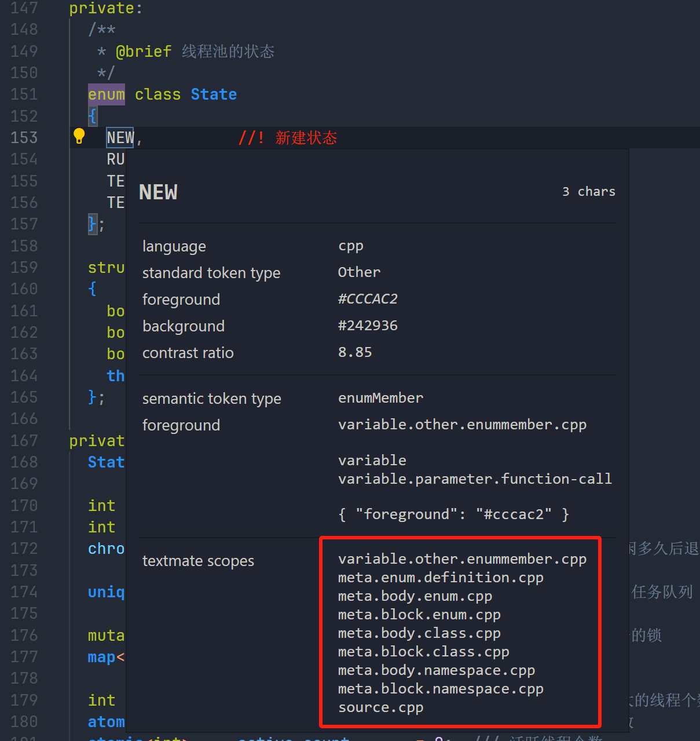Click the foreground color value #CCCAC2
This screenshot has height=741, width=700.
pyautogui.click(x=368, y=299)
